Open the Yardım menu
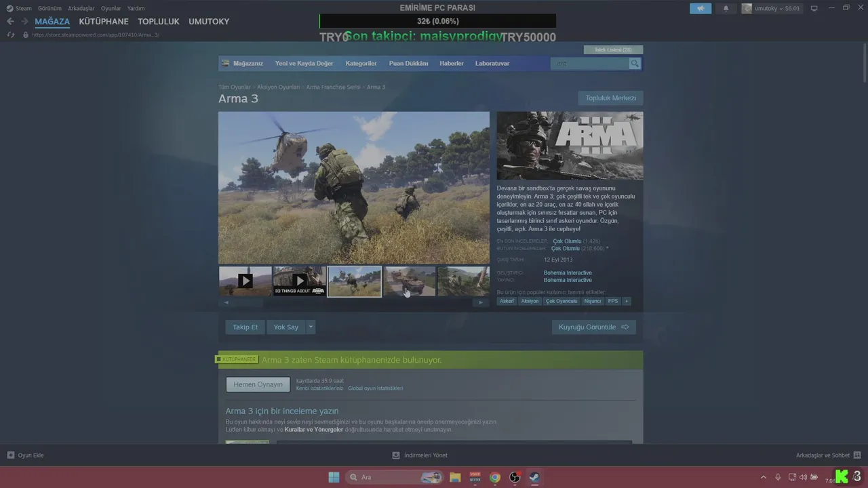This screenshot has height=488, width=868. [x=136, y=8]
